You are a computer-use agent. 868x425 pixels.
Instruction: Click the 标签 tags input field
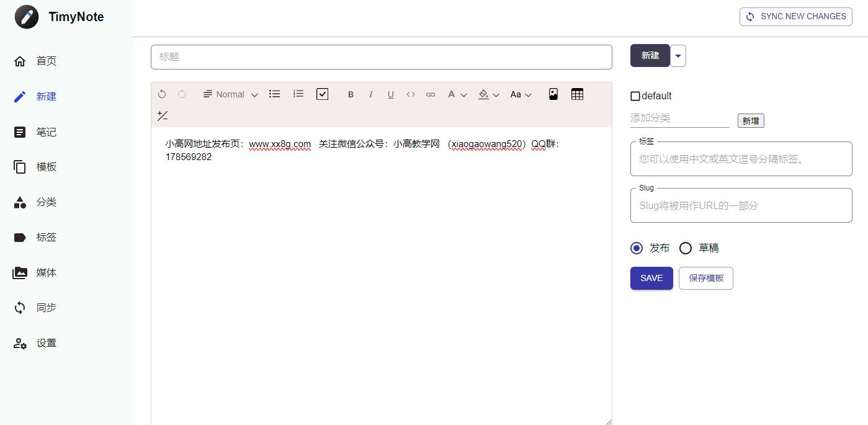741,159
